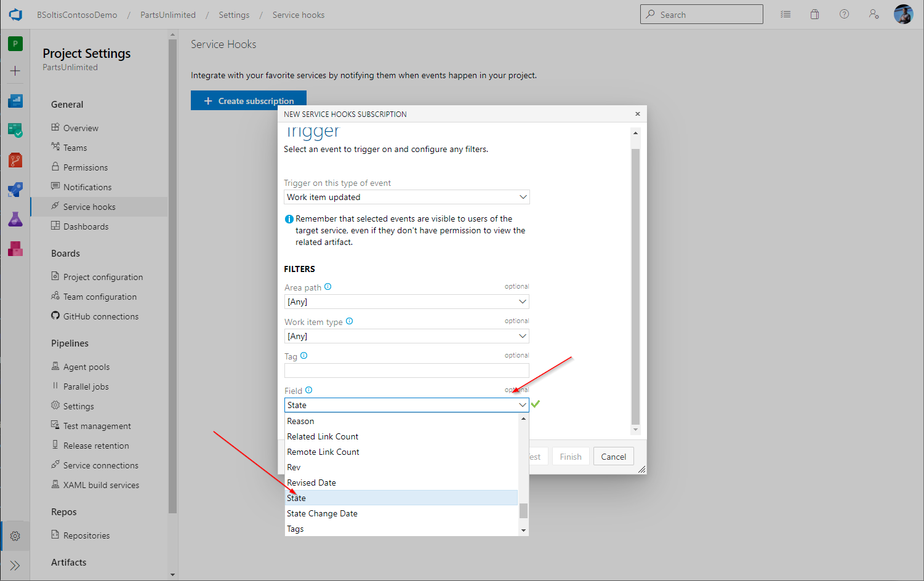924x581 pixels.
Task: Open the Work item type dropdown
Action: tap(406, 336)
